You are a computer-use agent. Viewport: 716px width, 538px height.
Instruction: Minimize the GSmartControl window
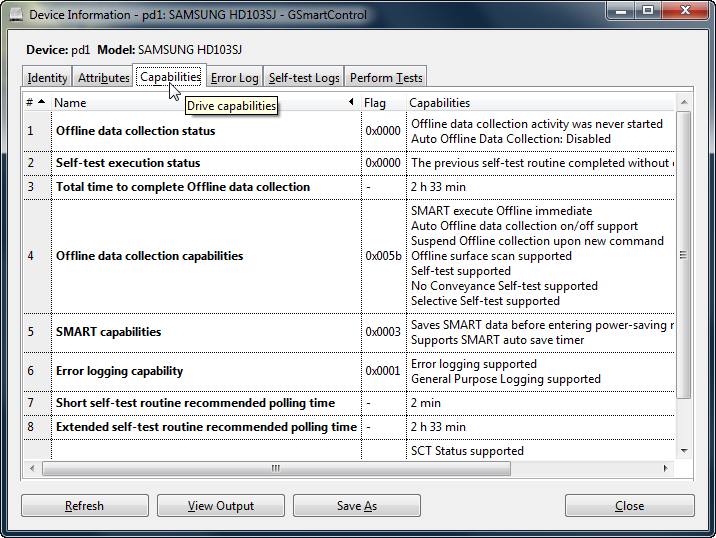[x=621, y=11]
